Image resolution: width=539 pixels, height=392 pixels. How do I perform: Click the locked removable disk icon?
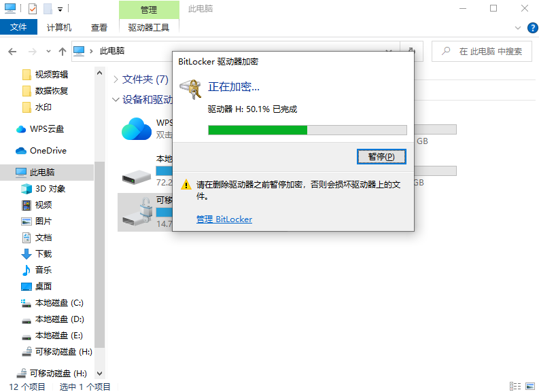point(137,212)
